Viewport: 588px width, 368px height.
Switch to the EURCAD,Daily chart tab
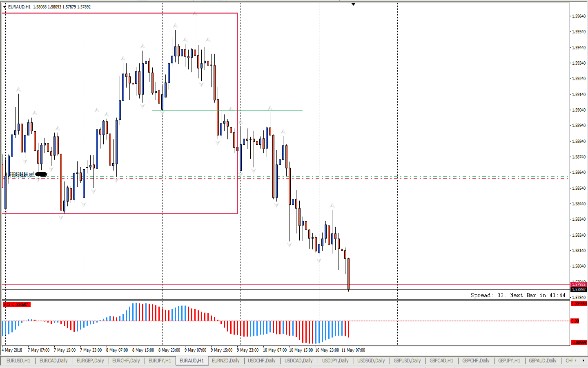pyautogui.click(x=53, y=361)
